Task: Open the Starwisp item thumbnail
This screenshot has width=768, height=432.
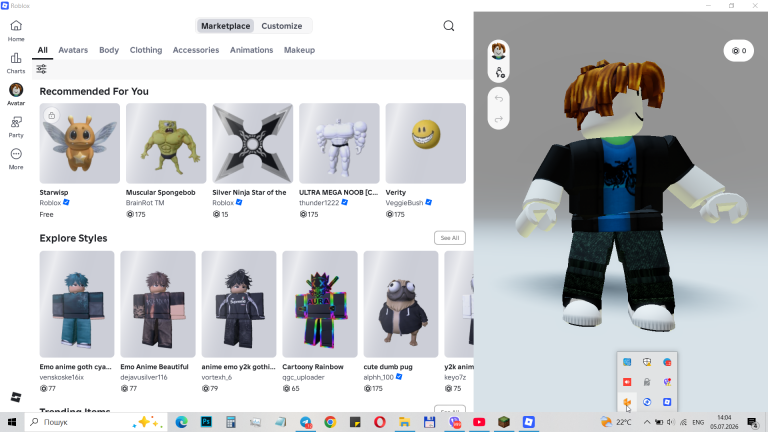Action: 80,143
